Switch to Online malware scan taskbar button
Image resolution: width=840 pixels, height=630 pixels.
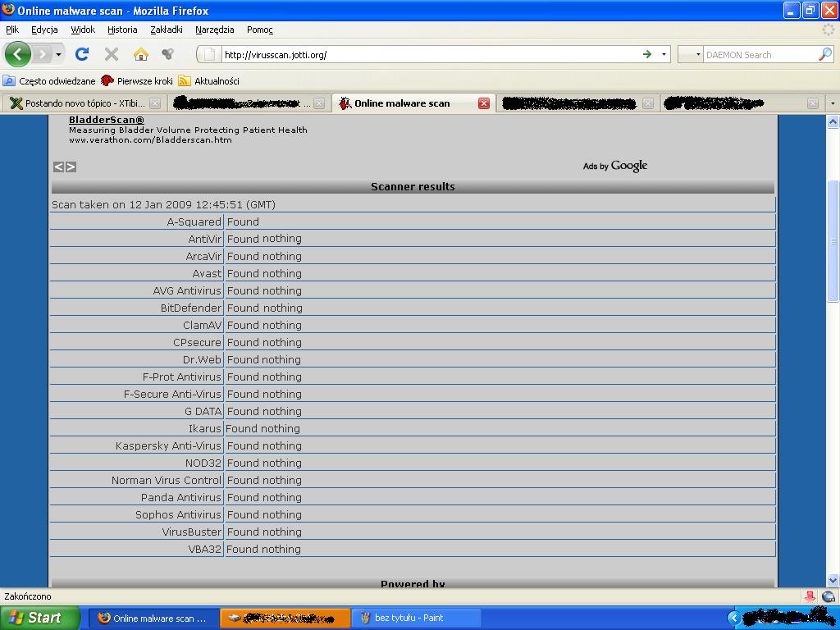tap(153, 619)
